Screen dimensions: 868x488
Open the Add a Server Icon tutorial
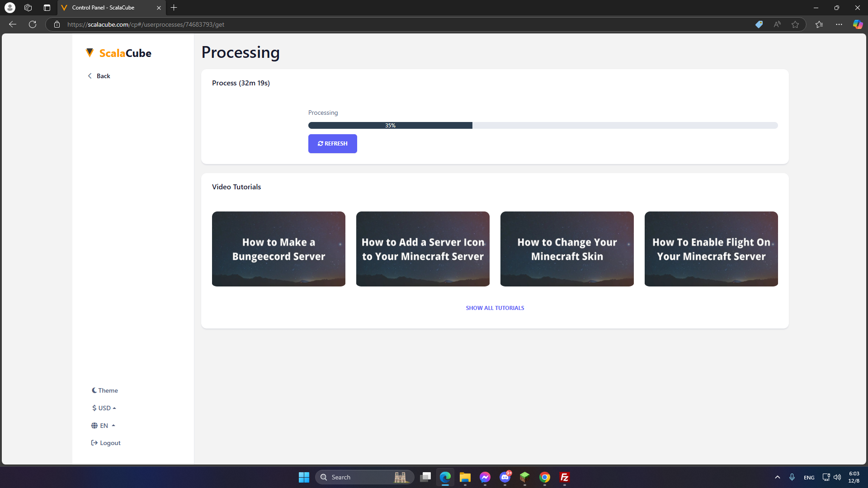pos(423,249)
